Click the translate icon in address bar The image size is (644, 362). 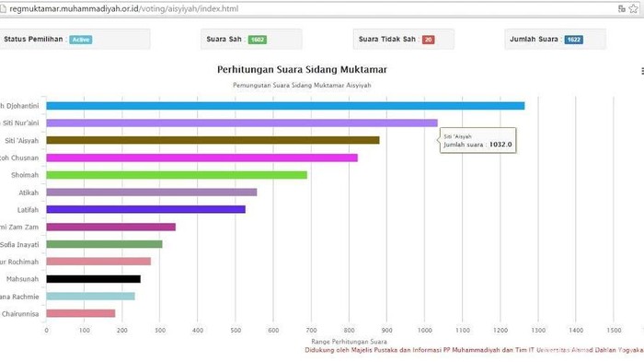[x=621, y=8]
